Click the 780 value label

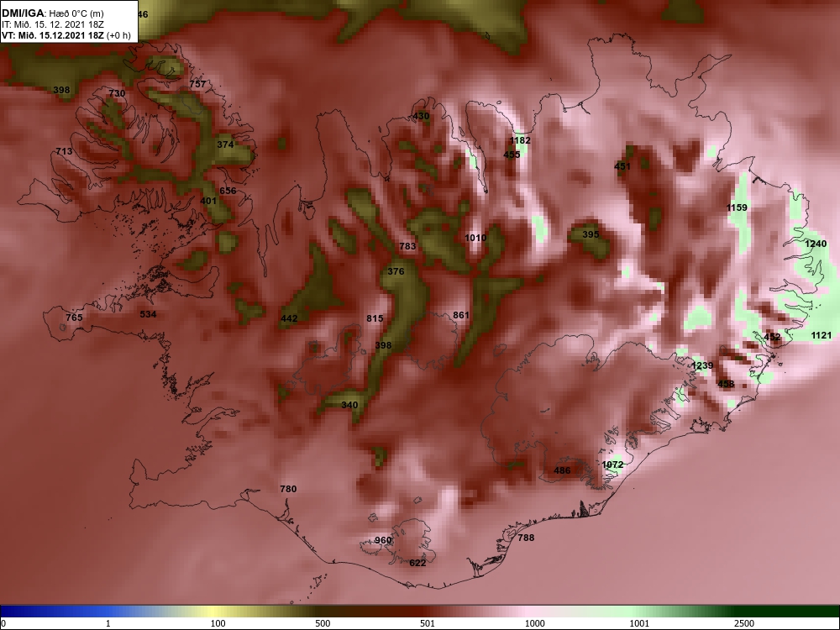(288, 489)
